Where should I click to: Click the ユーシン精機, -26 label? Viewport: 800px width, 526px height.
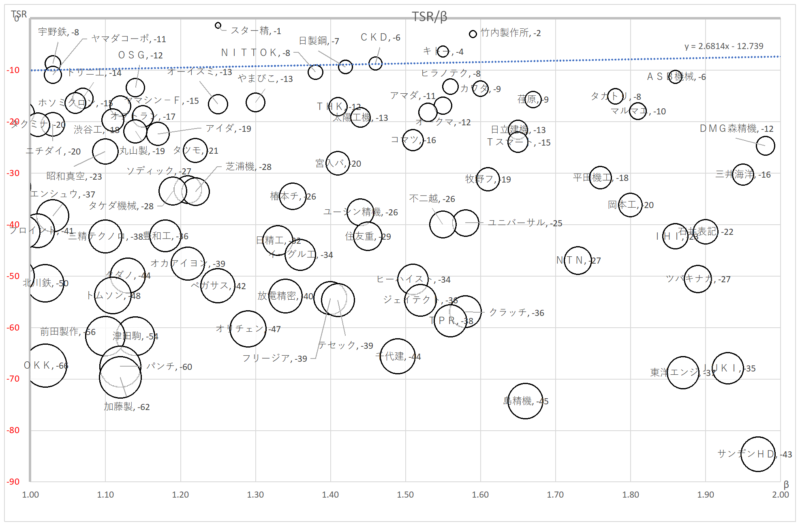[361, 213]
